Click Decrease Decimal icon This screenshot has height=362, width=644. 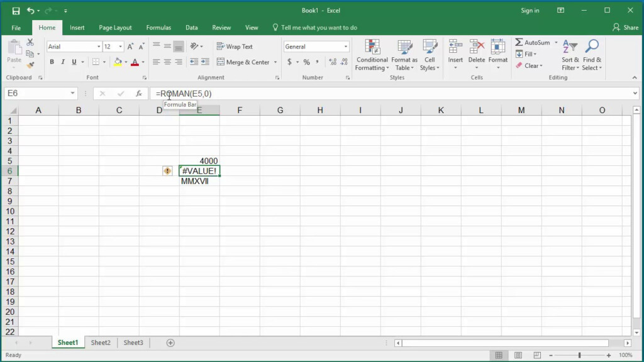[x=344, y=62]
